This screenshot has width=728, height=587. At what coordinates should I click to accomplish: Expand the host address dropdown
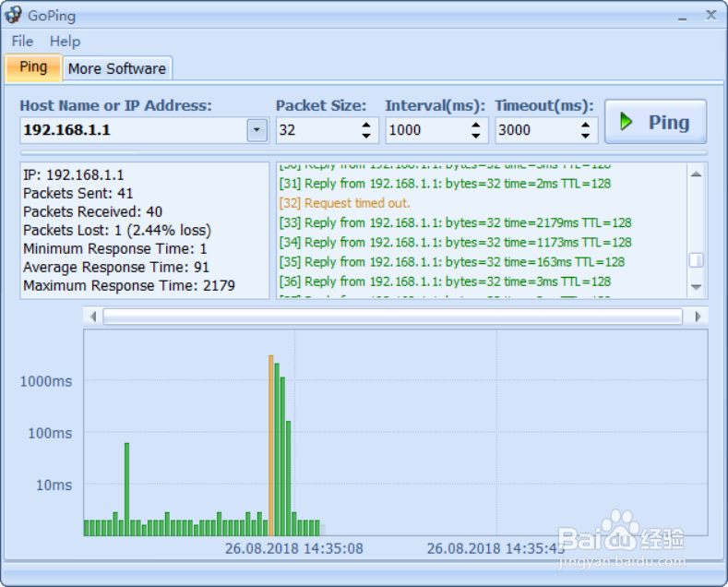click(257, 130)
